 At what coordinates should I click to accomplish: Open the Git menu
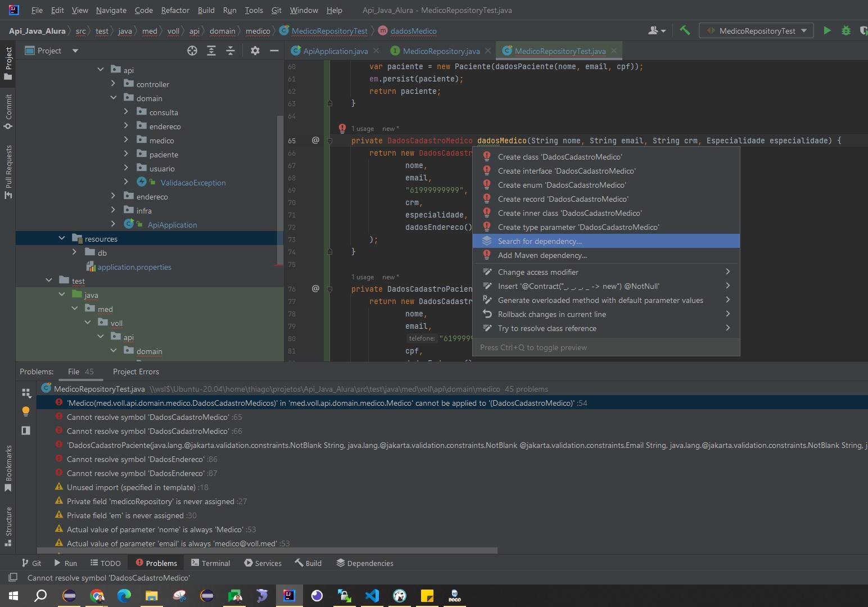pos(276,10)
